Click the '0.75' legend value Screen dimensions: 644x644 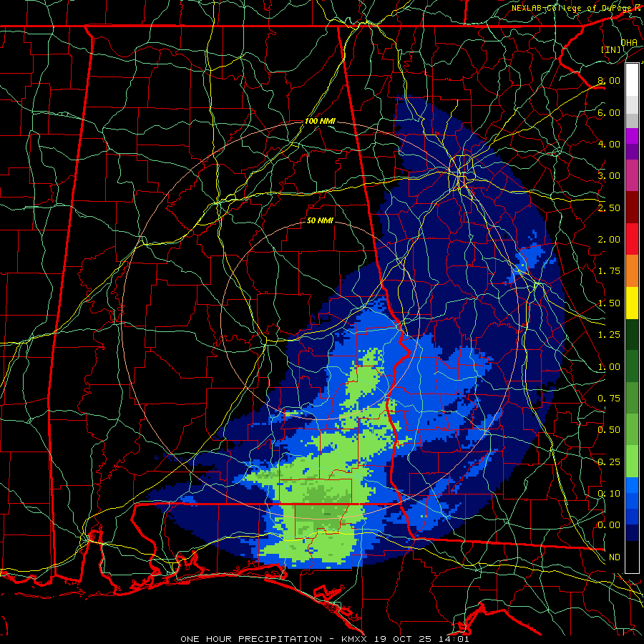coord(609,399)
